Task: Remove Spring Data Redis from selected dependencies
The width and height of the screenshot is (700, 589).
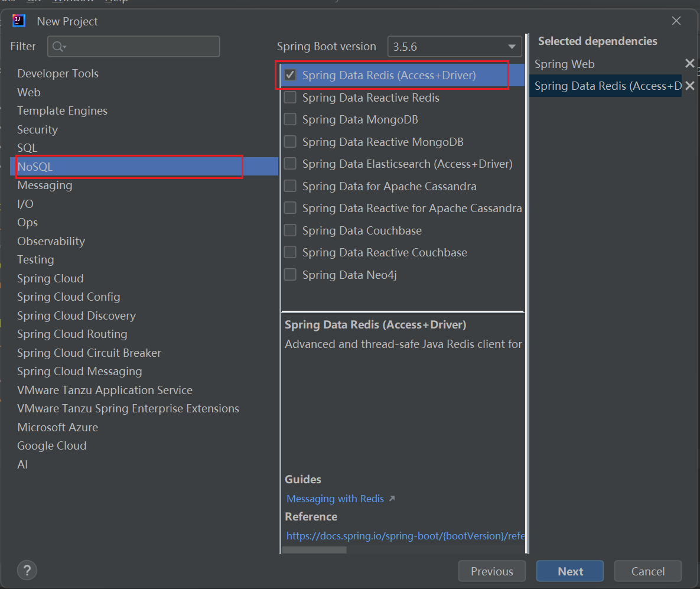Action: [x=690, y=85]
